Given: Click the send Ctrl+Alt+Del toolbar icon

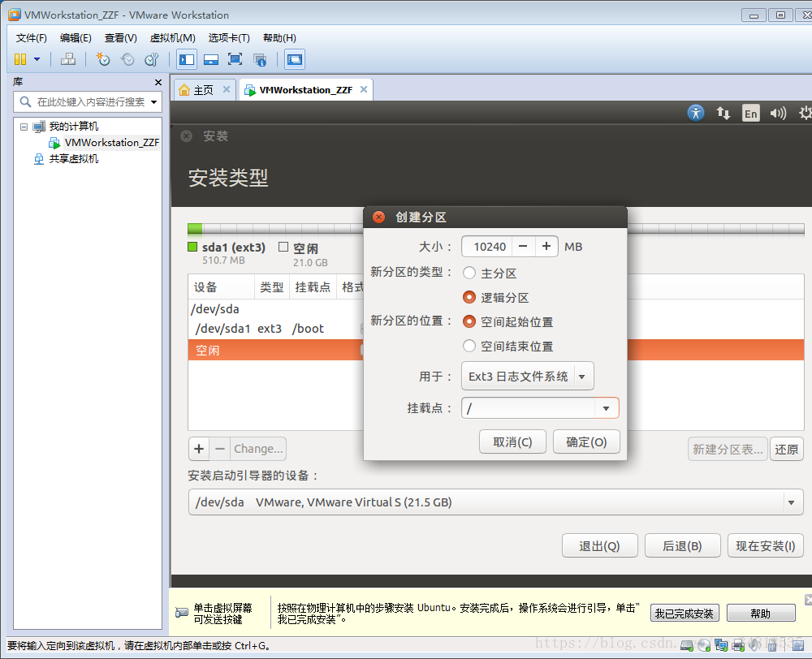Looking at the screenshot, I should click(x=68, y=59).
